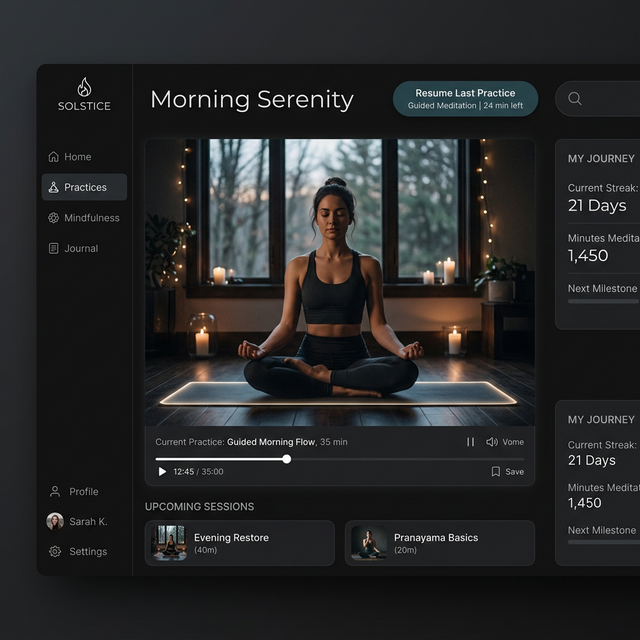Click the Practices meditation icon
The image size is (640, 640).
54,187
